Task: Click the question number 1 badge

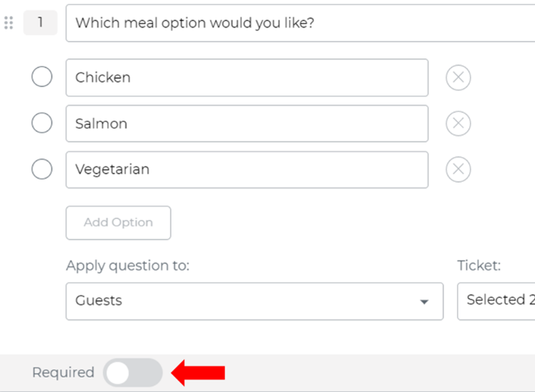Action: point(40,23)
